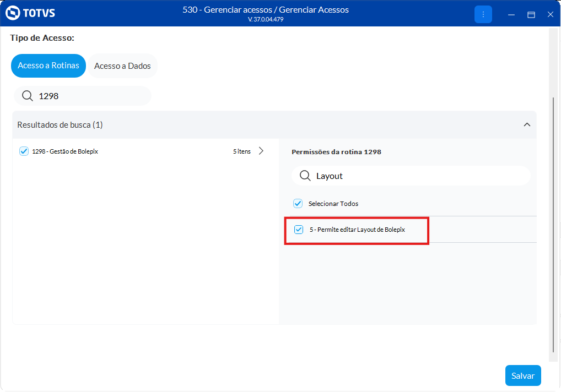Viewport: 561px width, 392px height.
Task: Click the Resultados de busca (1) header
Action: [60, 125]
